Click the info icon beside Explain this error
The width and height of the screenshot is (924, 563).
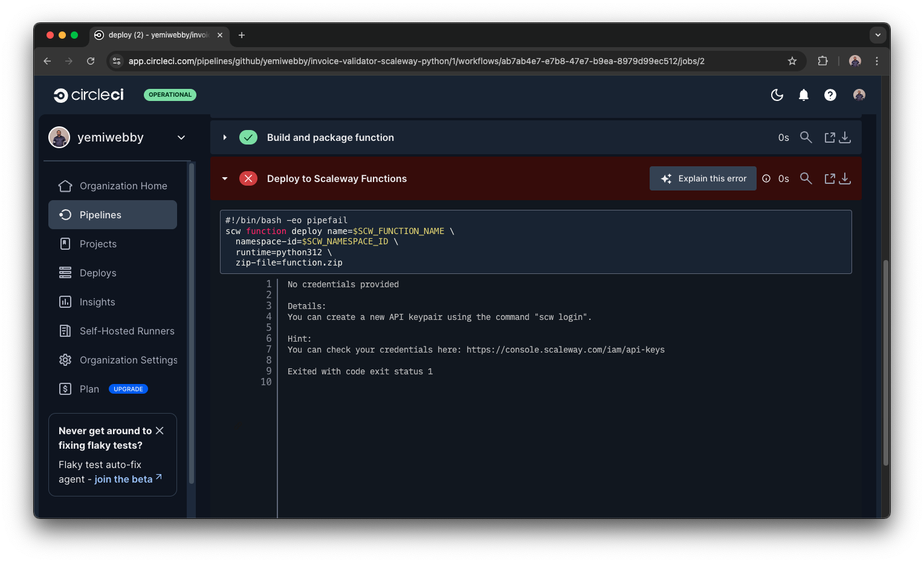pos(766,178)
